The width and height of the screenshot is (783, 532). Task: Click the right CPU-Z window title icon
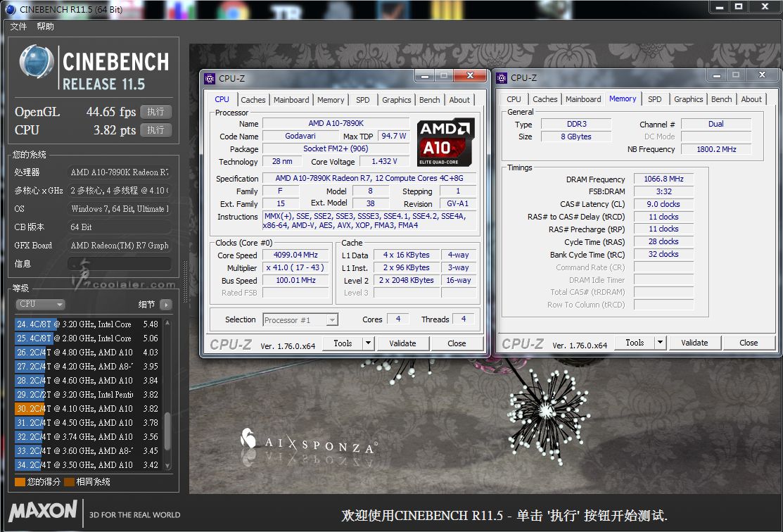(x=502, y=77)
